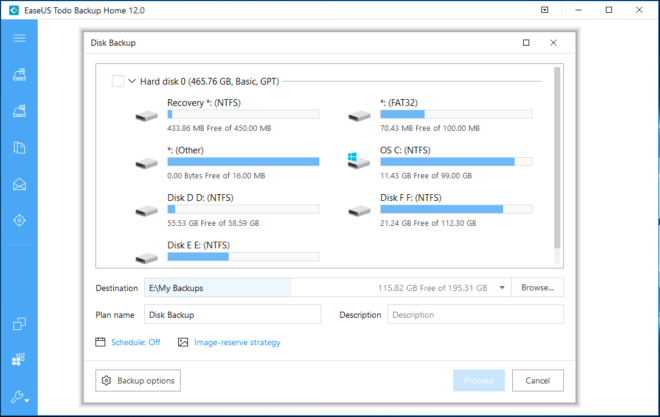This screenshot has width=660, height=417.
Task: Click the Disk F F: usage bar
Action: pyautogui.click(x=456, y=209)
